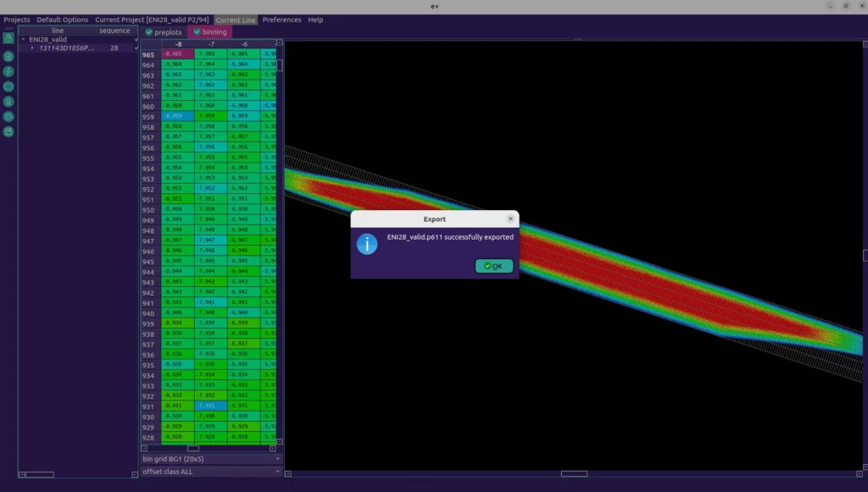Select cell -8,935 in bin table
This screenshot has height=492, width=868.
(x=178, y=365)
